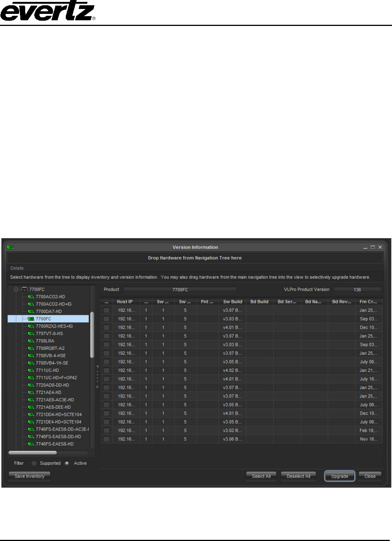This screenshot has width=392, height=541.
Task: Click the Deselect All button
Action: coord(298,476)
